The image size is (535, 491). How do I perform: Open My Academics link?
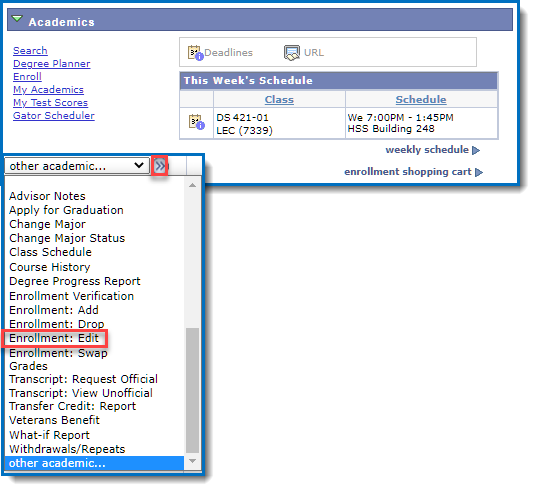tap(48, 90)
